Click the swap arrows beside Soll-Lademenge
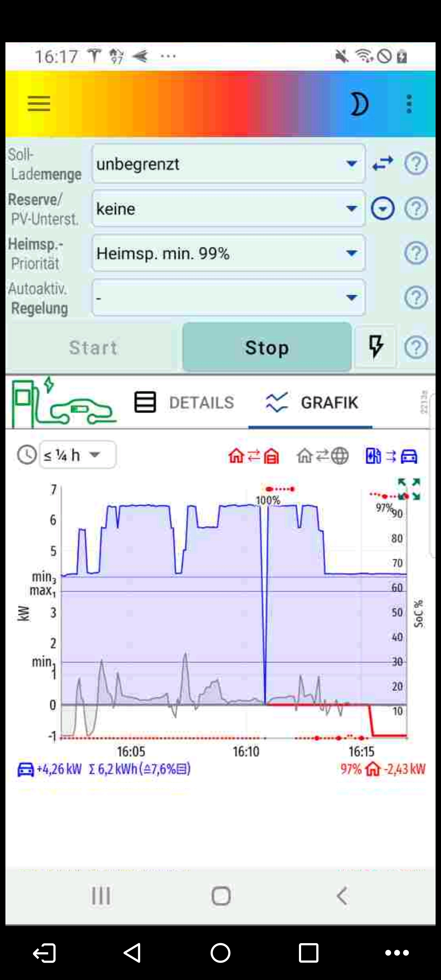 click(382, 164)
